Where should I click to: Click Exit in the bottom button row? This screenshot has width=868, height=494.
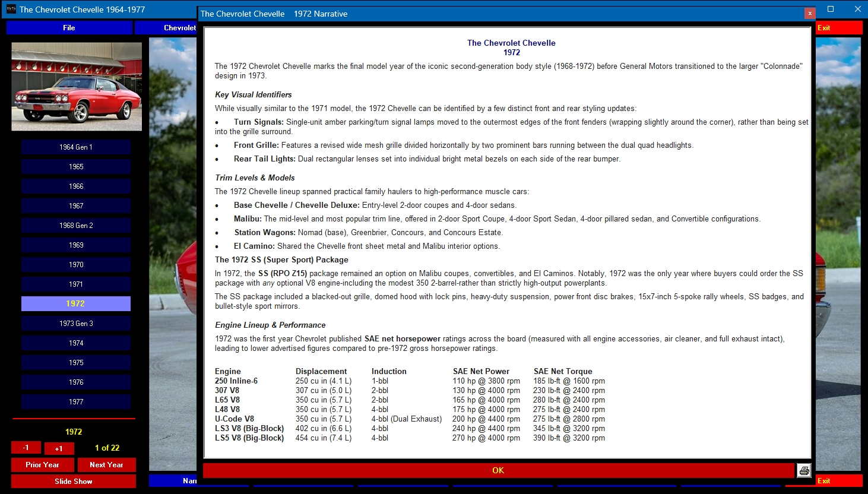click(839, 481)
